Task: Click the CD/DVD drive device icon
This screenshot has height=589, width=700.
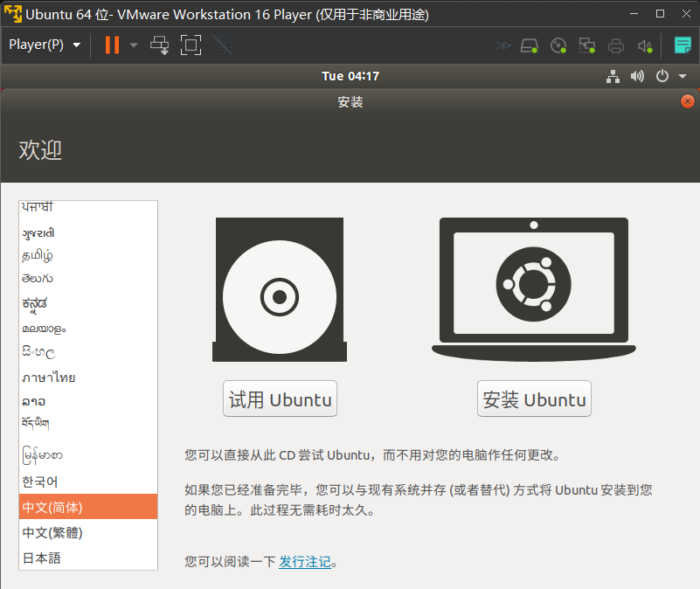Action: [559, 45]
